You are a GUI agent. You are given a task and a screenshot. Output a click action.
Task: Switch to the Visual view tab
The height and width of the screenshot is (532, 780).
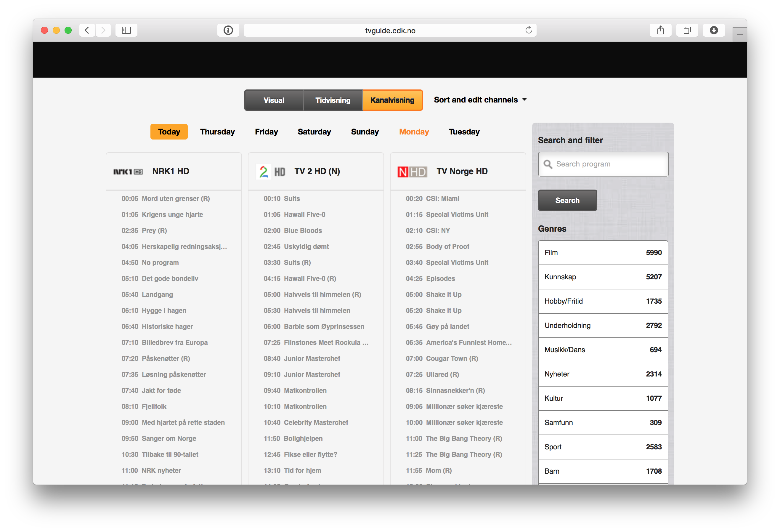pos(274,100)
